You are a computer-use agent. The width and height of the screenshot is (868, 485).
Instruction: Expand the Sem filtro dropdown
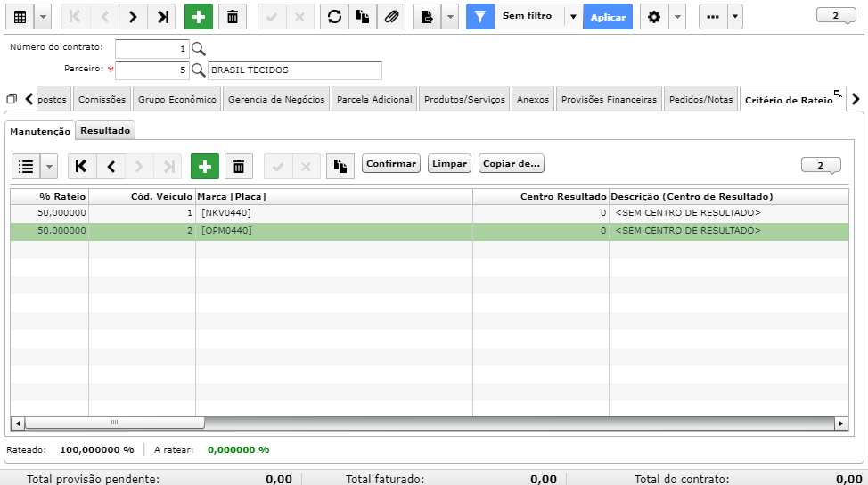[574, 17]
